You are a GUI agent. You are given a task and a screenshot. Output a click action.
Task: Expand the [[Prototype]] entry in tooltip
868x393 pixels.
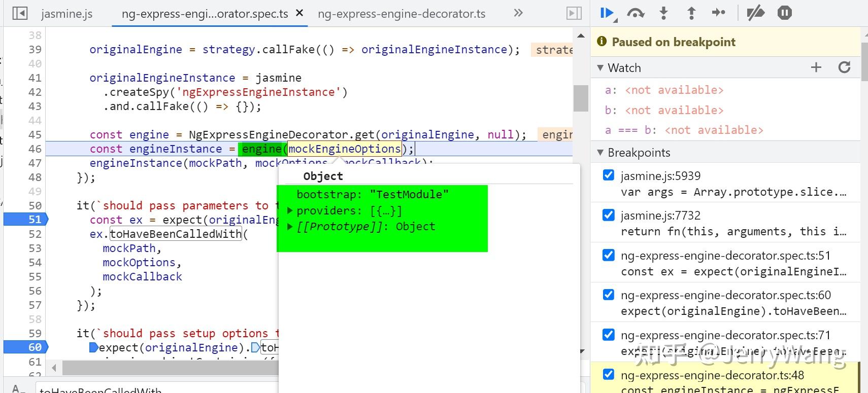coord(290,226)
